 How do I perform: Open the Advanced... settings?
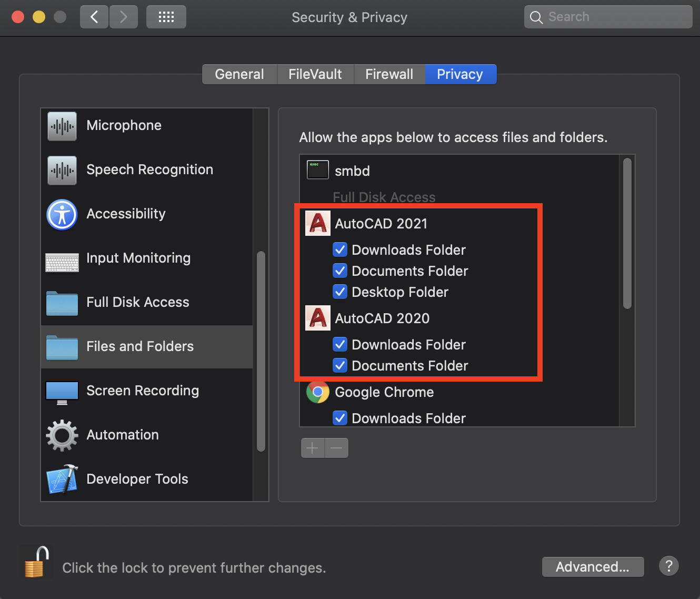593,567
